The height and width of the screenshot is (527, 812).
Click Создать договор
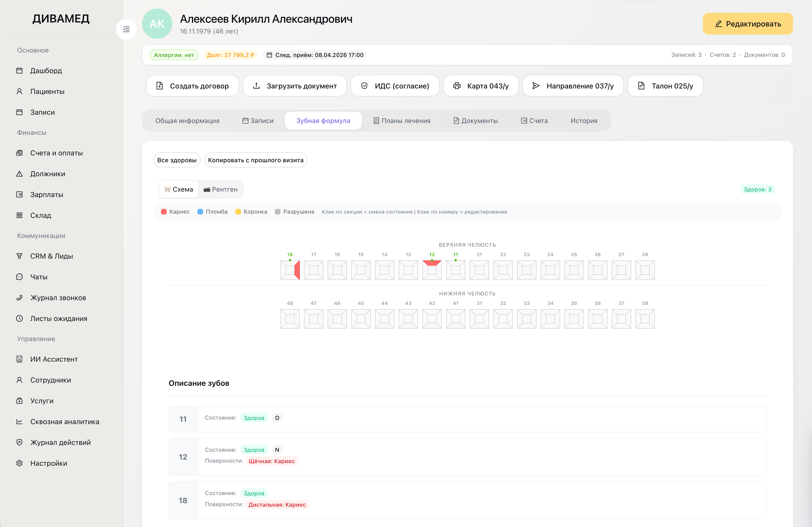(192, 86)
